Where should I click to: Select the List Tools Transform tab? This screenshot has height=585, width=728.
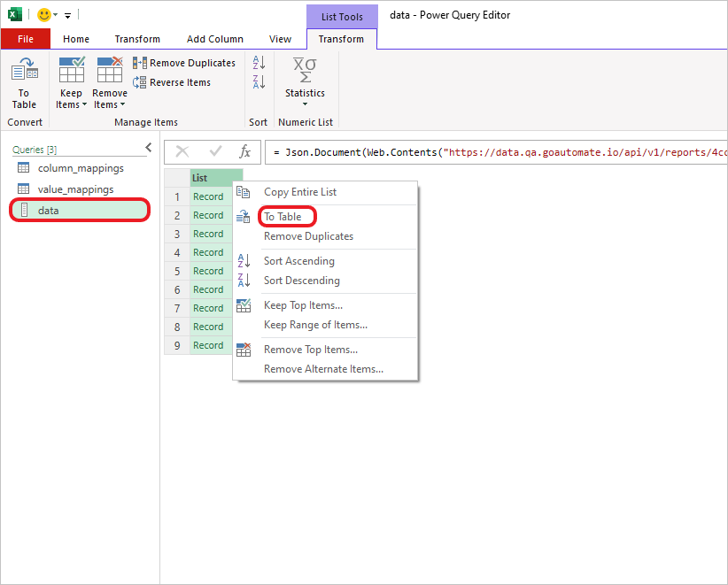tap(341, 39)
